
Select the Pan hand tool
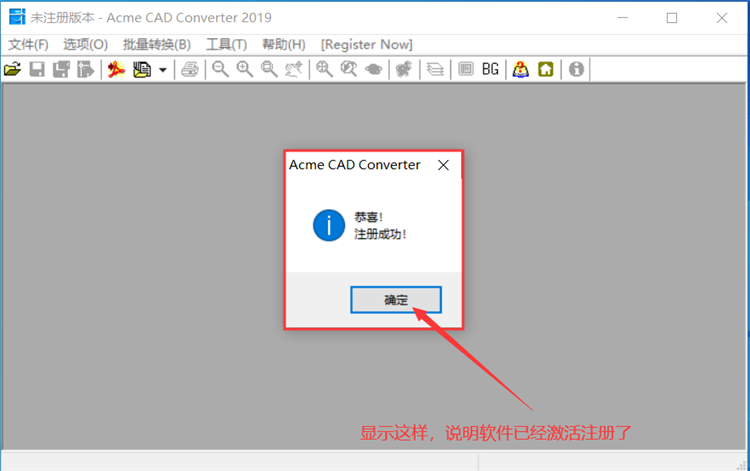click(294, 69)
